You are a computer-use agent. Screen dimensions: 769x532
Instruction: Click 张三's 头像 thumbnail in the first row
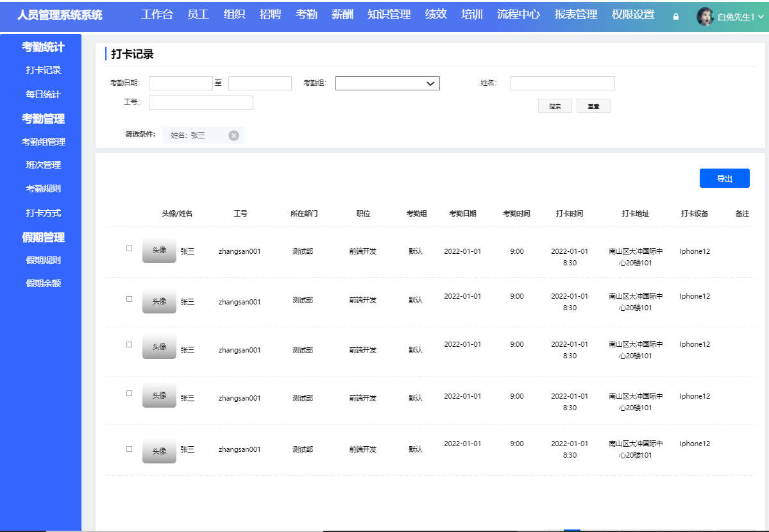(x=159, y=251)
